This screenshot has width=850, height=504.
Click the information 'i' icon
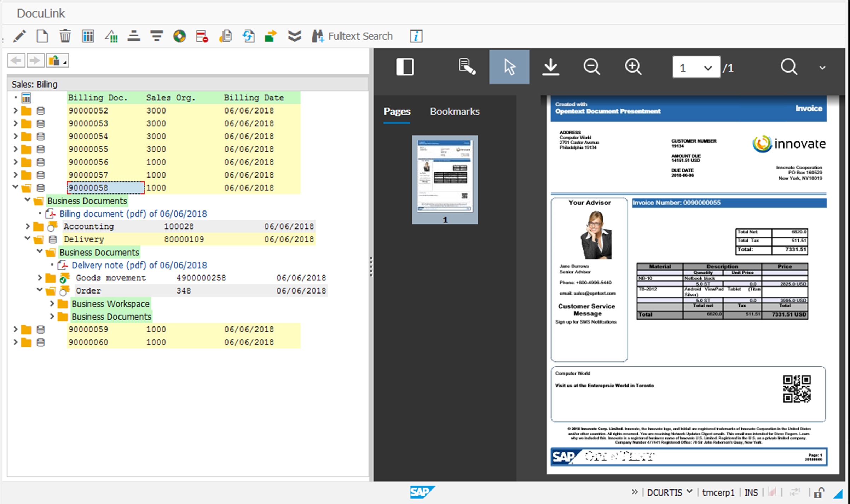pos(416,36)
